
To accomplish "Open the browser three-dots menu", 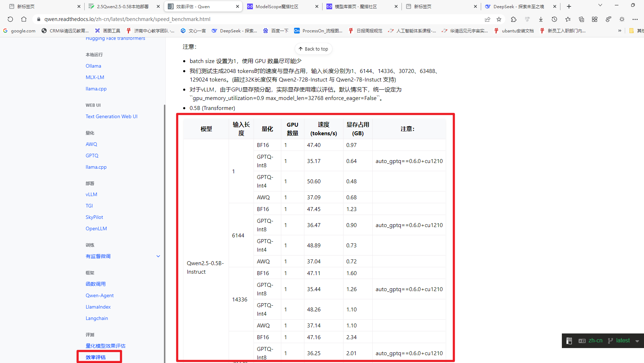I will (x=635, y=19).
